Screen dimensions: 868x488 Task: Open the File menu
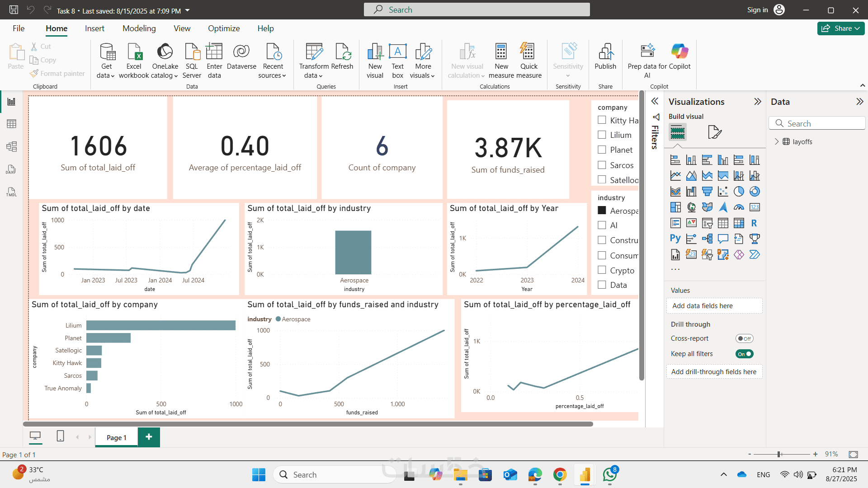click(x=19, y=28)
